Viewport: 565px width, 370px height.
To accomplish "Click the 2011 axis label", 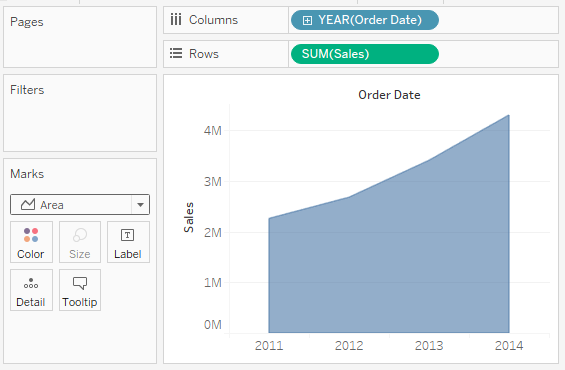I will tap(269, 346).
